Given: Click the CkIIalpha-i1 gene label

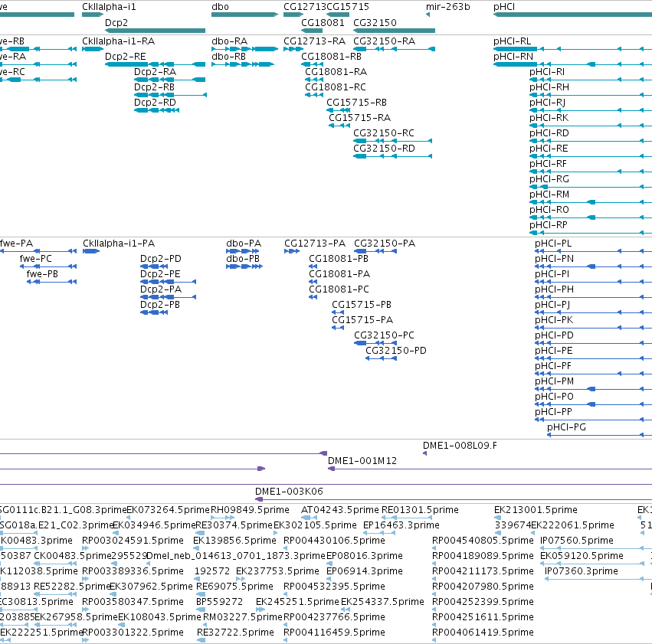Looking at the screenshot, I should [x=109, y=7].
